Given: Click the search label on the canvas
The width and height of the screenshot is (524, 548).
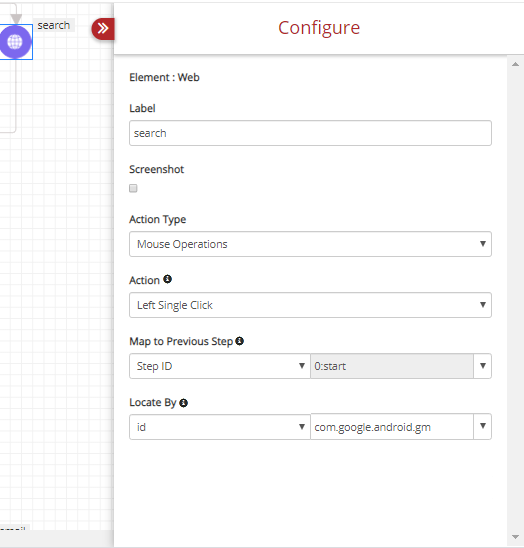Looking at the screenshot, I should tap(54, 25).
